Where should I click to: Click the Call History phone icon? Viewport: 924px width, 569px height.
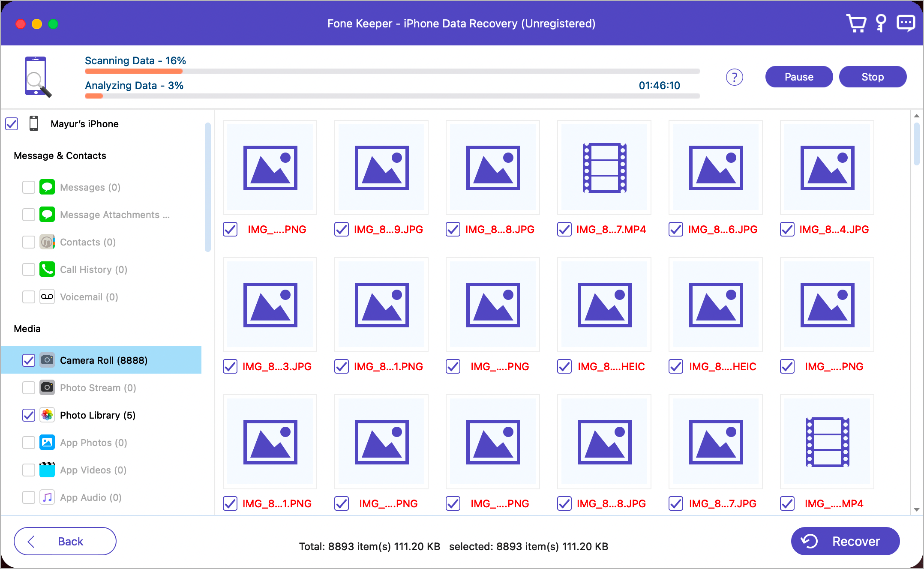pyautogui.click(x=47, y=270)
